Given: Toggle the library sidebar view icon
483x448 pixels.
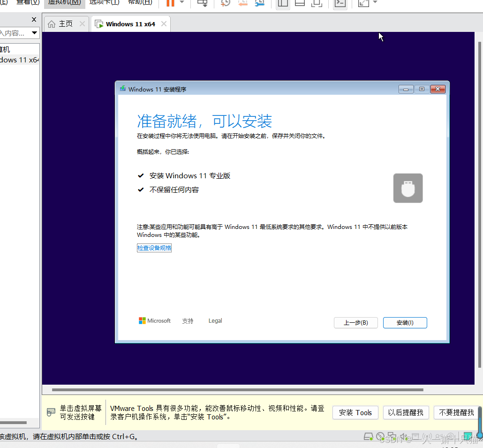Looking at the screenshot, I should [282, 3].
